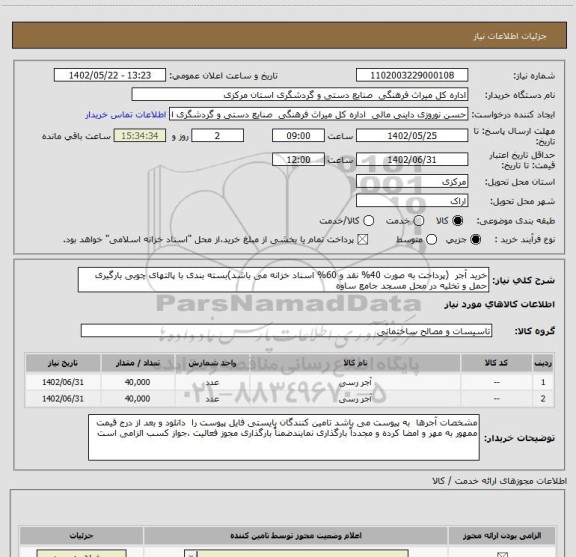Click the general need description textbox
Image resolution: width=576 pixels, height=557 pixels.
pyautogui.click(x=283, y=280)
